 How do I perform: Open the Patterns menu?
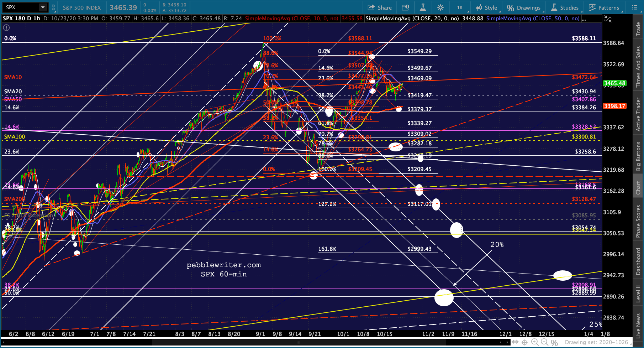pos(604,7)
